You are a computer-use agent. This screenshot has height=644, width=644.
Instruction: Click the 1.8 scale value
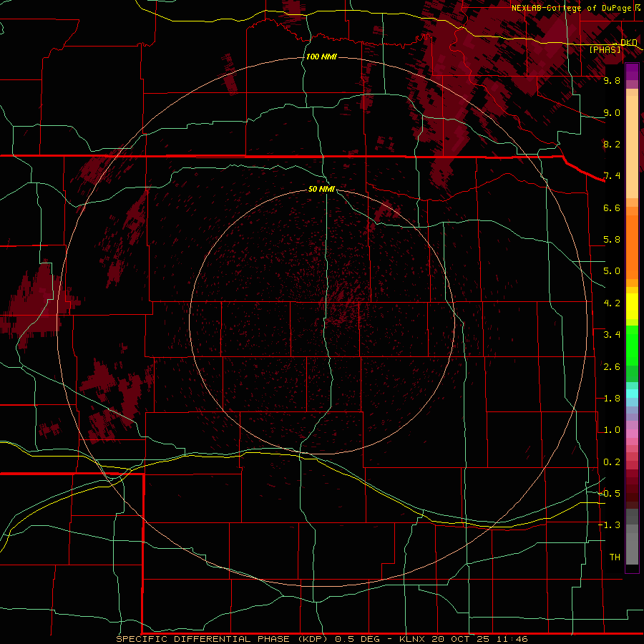tap(612, 399)
